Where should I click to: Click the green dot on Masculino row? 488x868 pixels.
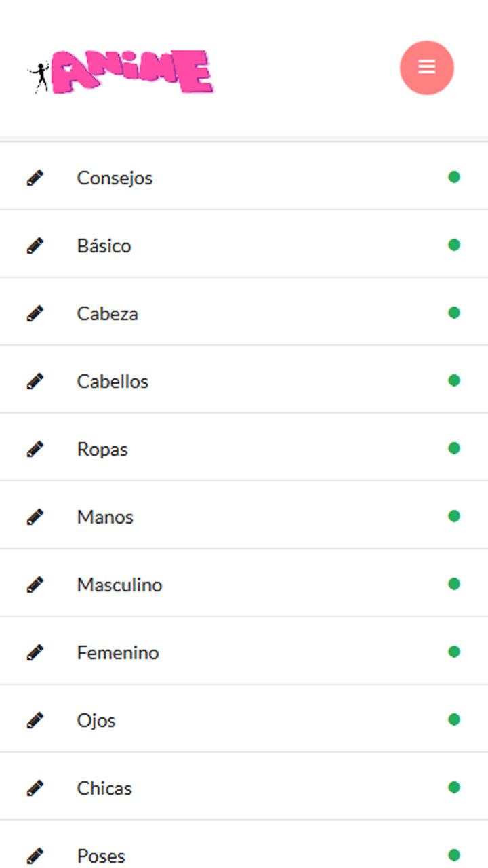(x=454, y=584)
